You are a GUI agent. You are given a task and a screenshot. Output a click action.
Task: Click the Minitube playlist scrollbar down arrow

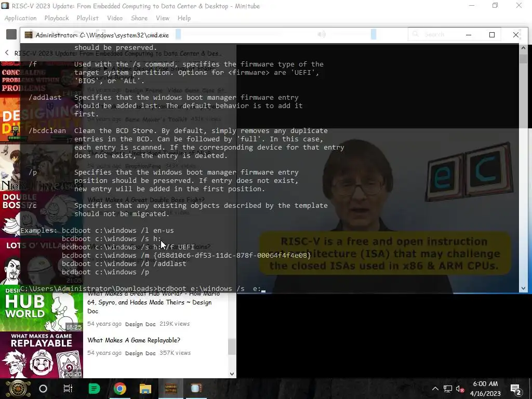[232, 374]
